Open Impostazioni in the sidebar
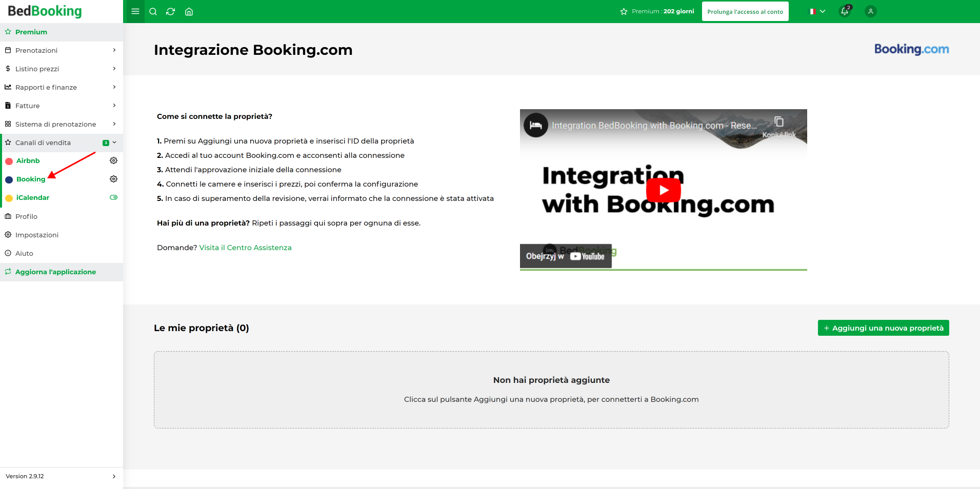This screenshot has width=980, height=489. [x=62, y=235]
